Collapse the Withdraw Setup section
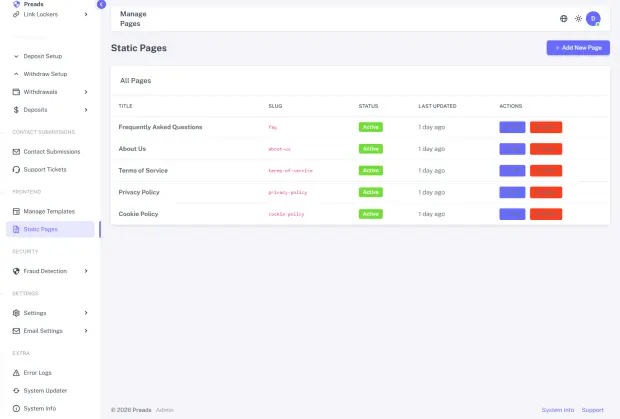Image resolution: width=620 pixels, height=419 pixels. pos(16,74)
